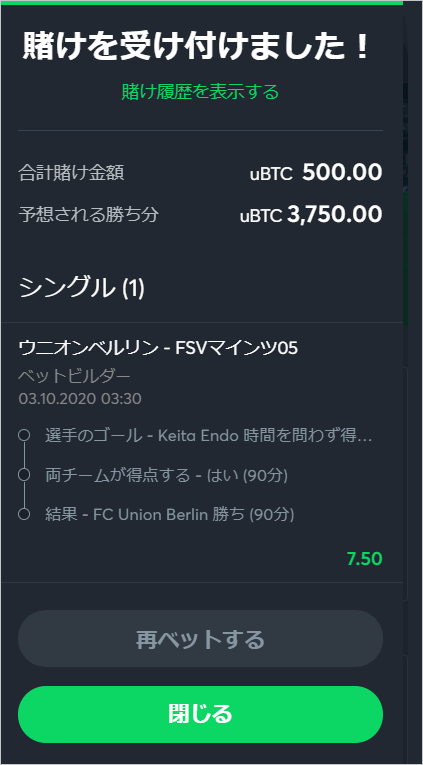The image size is (423, 765).
Task: Click the 結果 - FC Union Berlin 勝ち line
Action: tap(169, 514)
